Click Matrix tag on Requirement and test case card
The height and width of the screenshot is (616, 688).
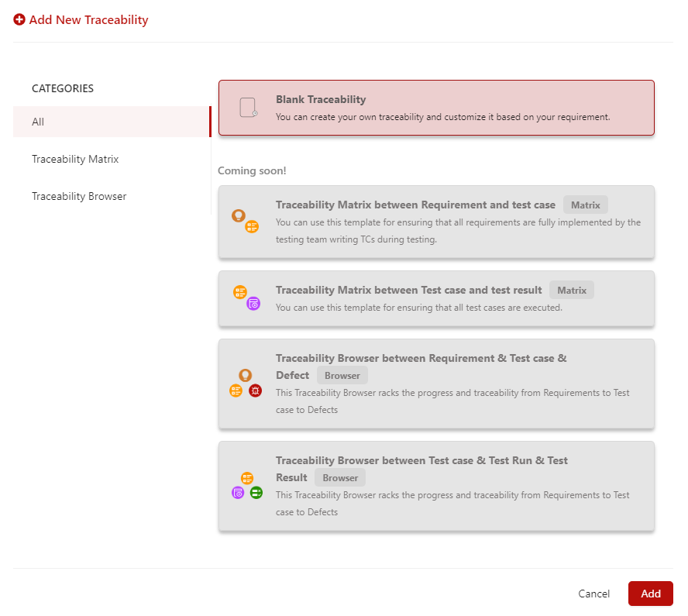pos(585,205)
